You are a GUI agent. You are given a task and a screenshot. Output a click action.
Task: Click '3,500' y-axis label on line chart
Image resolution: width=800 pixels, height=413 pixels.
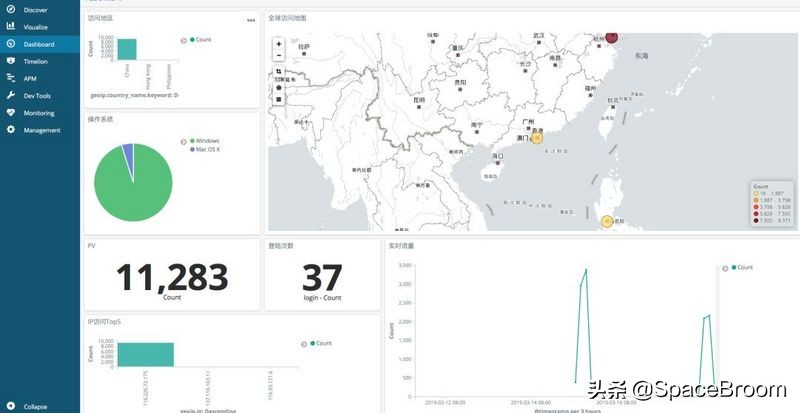point(405,265)
